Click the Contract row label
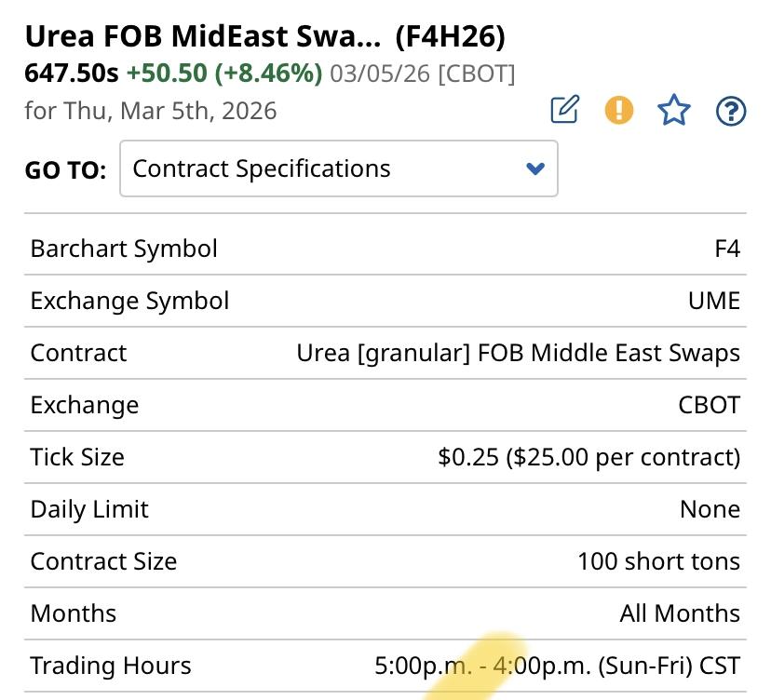 78,353
